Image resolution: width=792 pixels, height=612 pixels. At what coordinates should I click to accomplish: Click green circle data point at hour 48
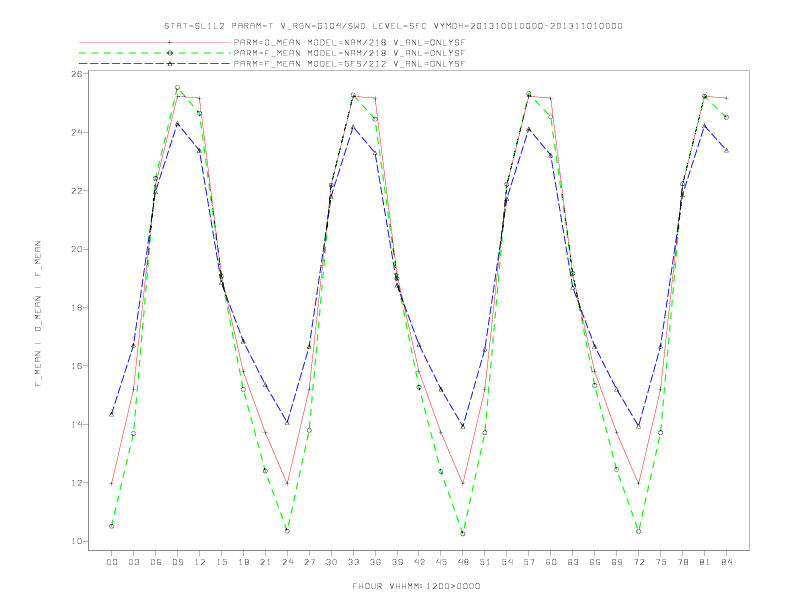point(463,534)
